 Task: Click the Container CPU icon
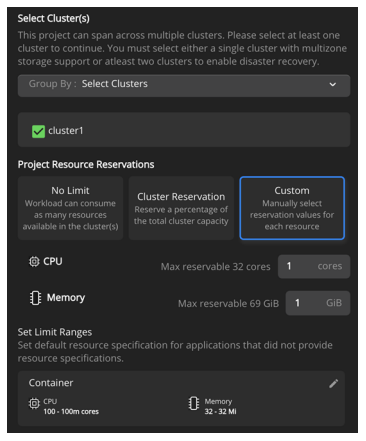(34, 404)
